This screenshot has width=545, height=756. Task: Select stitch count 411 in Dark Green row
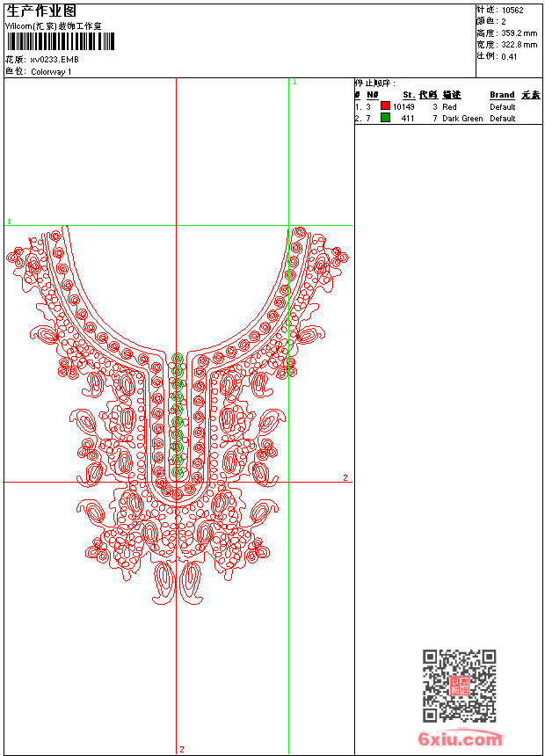click(408, 119)
